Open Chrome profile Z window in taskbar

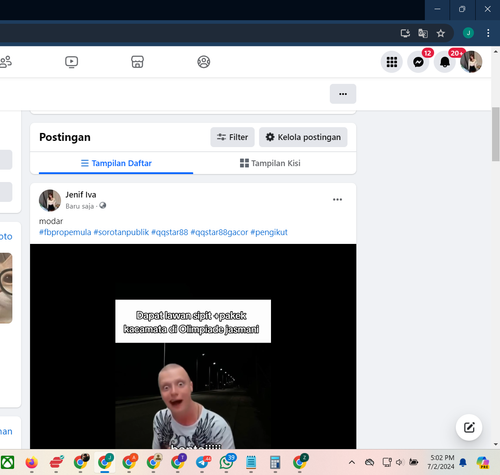300,462
